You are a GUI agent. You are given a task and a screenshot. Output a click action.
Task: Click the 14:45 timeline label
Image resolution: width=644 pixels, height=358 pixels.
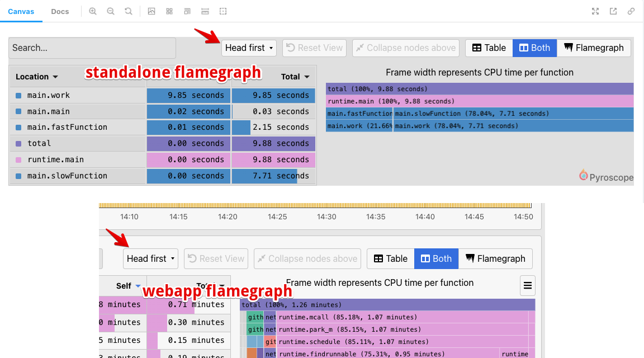tap(474, 216)
